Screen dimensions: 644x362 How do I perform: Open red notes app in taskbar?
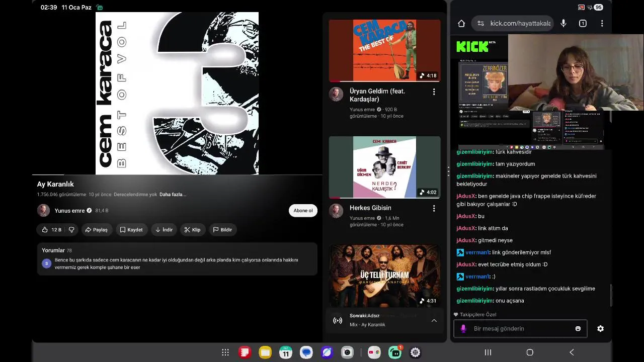[245, 352]
